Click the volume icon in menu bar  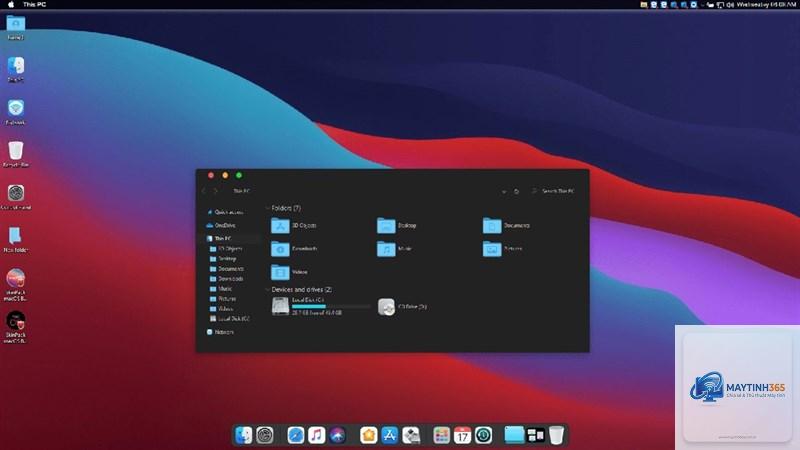click(x=730, y=5)
